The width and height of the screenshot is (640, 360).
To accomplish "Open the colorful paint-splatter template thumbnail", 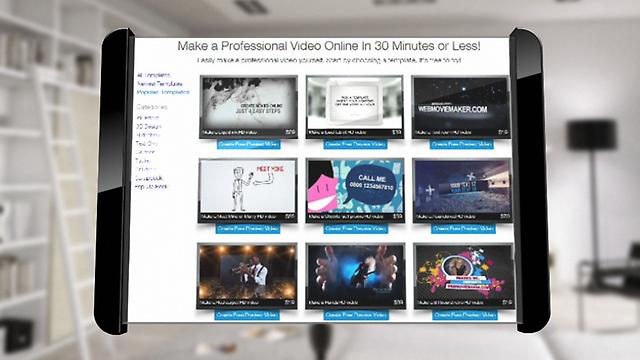I will click(x=464, y=276).
